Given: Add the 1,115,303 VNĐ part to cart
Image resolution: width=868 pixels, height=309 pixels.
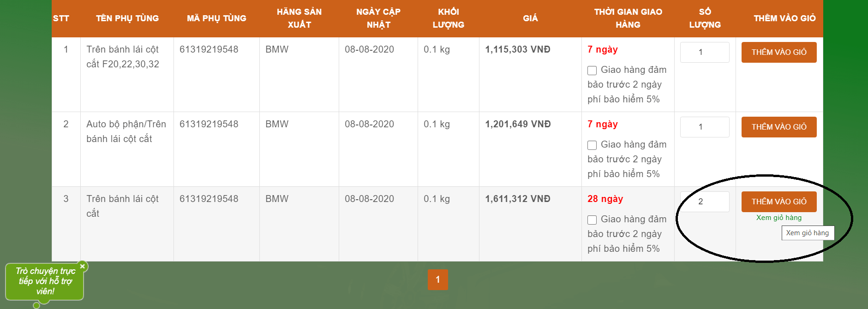Looking at the screenshot, I should [778, 53].
